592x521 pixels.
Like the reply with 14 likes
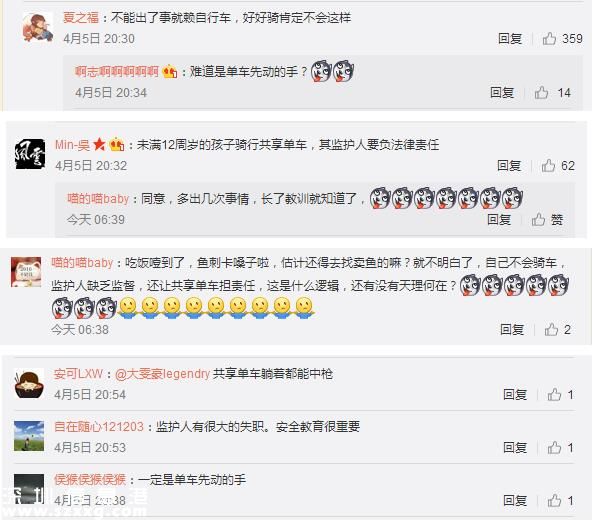[541, 92]
